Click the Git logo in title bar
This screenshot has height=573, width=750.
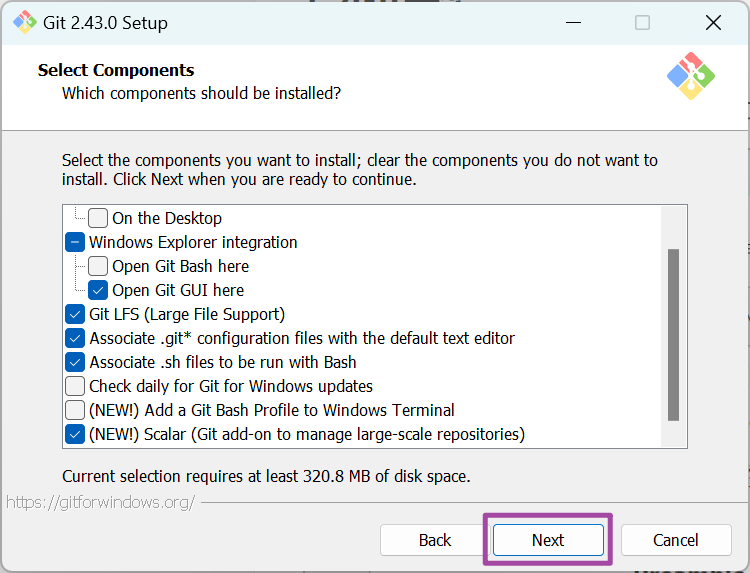tap(24, 22)
